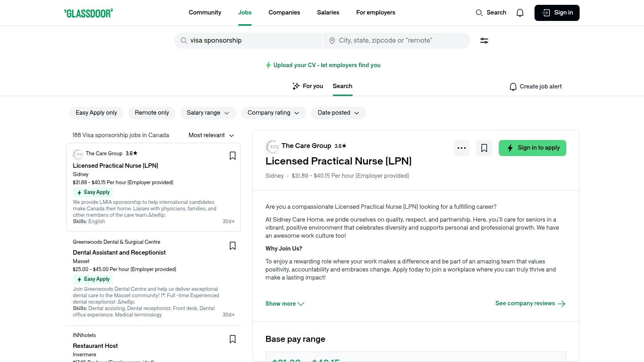This screenshot has height=362, width=644.
Task: Open the filter sliders icon
Action: 484,41
